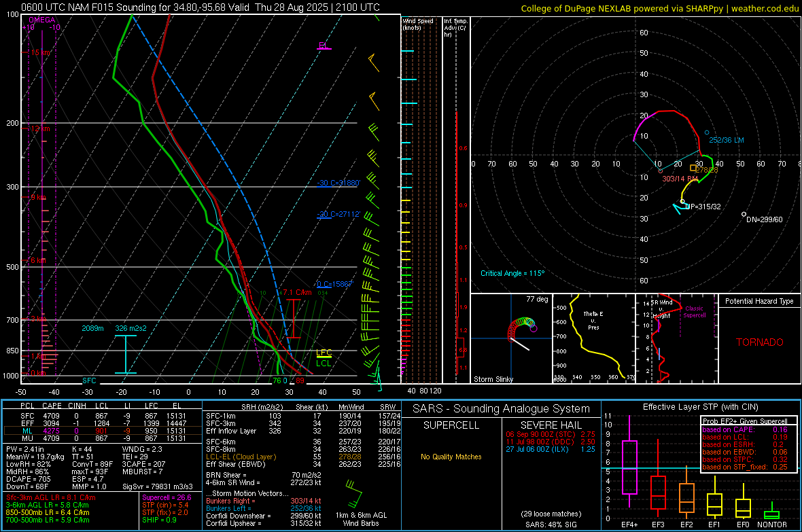The width and height of the screenshot is (802, 532).
Task: Click the Classic Supercell label
Action: point(694,312)
